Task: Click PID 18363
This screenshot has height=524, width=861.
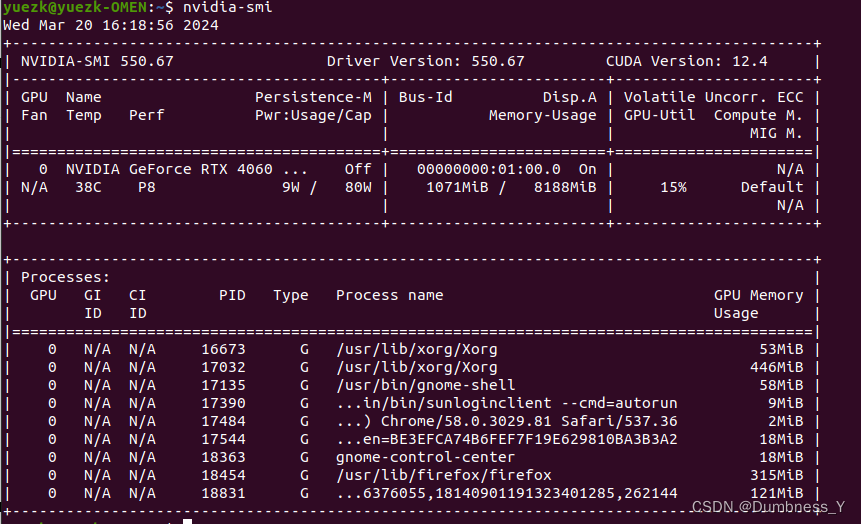Action: tap(223, 458)
